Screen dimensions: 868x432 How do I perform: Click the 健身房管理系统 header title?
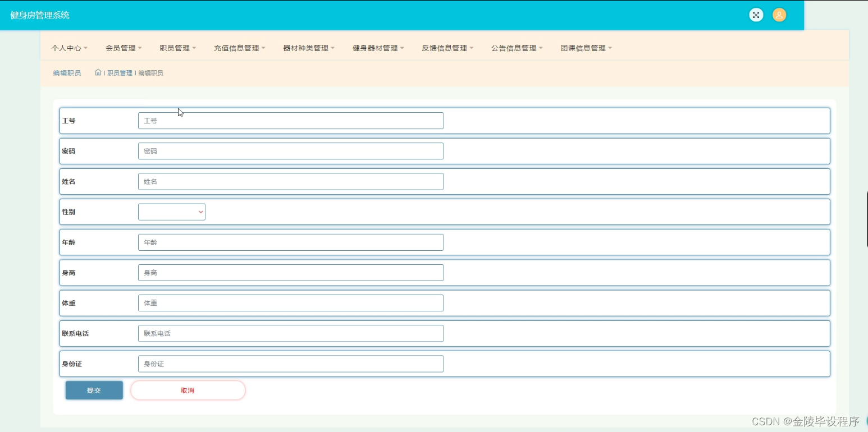tap(40, 15)
